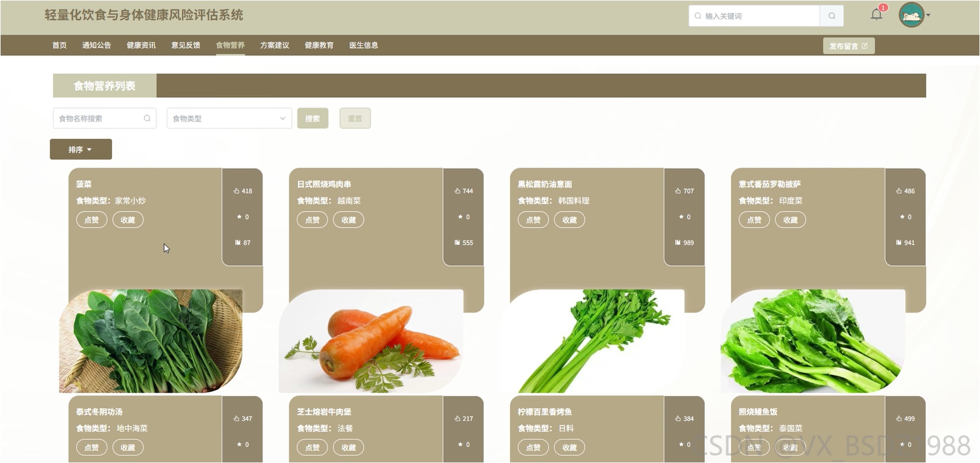Open 通知公告 navigation item
980x463 pixels.
96,45
